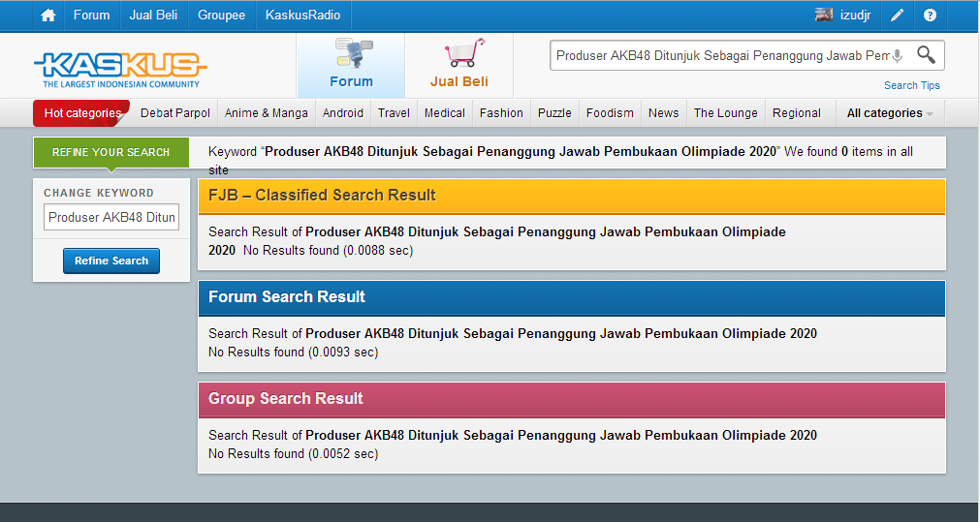The height and width of the screenshot is (522, 980).
Task: Open Medical category
Action: tap(444, 113)
